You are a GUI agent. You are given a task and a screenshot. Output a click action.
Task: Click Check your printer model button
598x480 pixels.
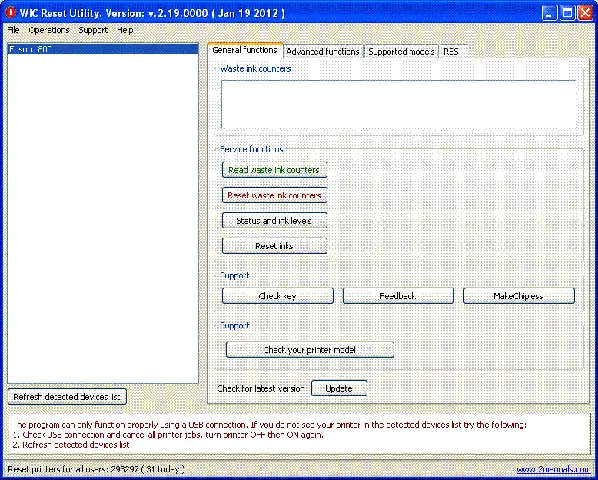(310, 350)
